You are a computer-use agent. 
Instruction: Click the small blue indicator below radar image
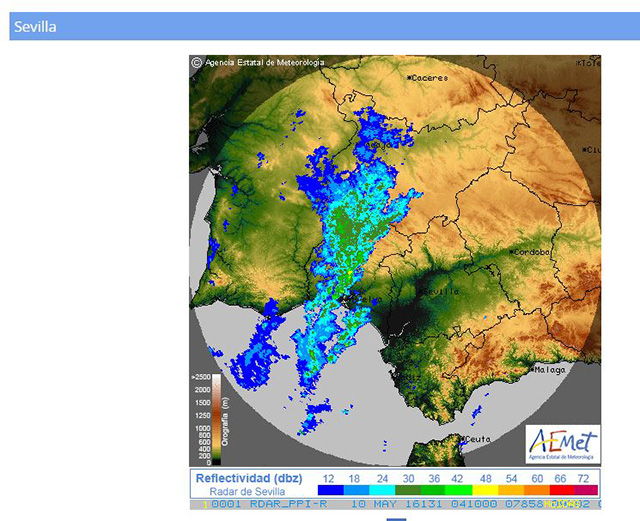[396, 519]
